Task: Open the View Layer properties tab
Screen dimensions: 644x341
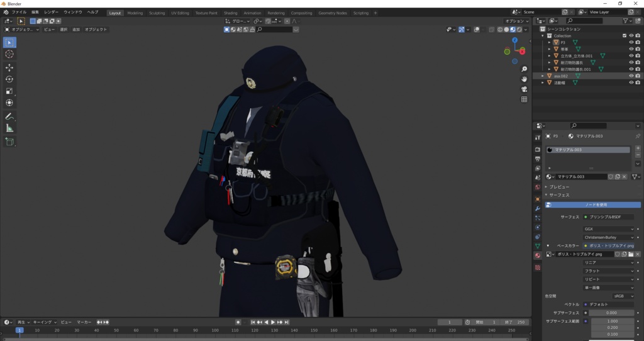Action: (x=537, y=169)
